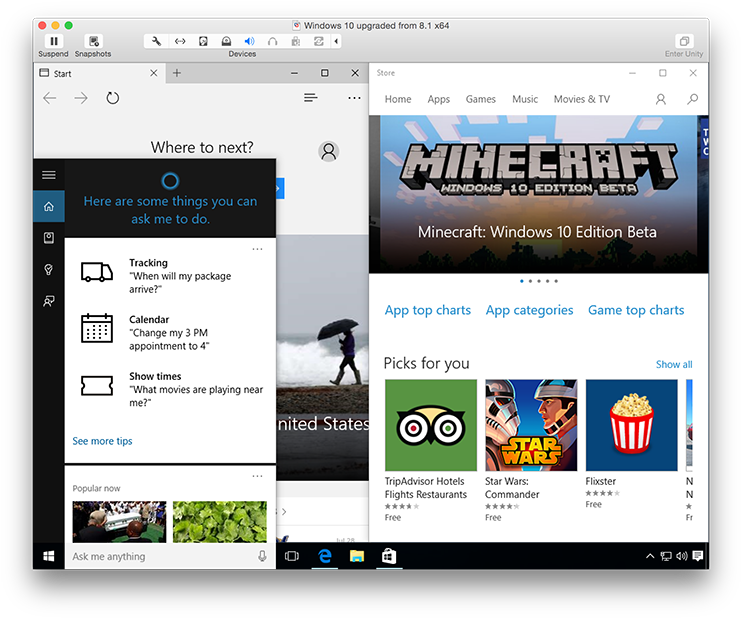This screenshot has height=618, width=741.
Task: Select Music tab in Store
Action: coord(525,99)
